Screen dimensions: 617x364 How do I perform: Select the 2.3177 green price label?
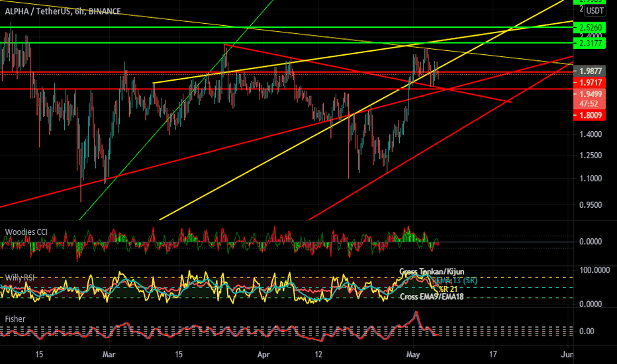[589, 43]
